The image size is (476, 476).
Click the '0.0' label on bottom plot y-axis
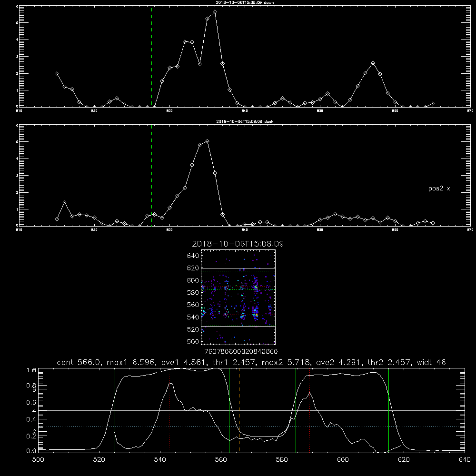[x=31, y=451]
